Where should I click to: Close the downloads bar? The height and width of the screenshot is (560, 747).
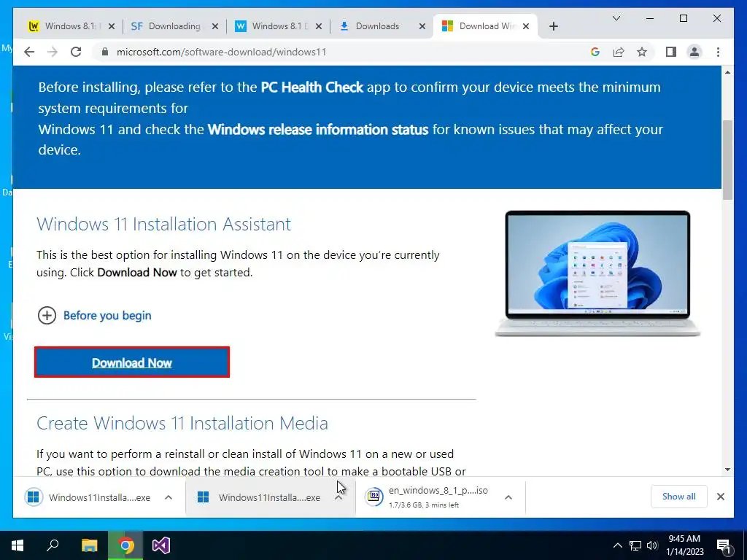tap(720, 496)
